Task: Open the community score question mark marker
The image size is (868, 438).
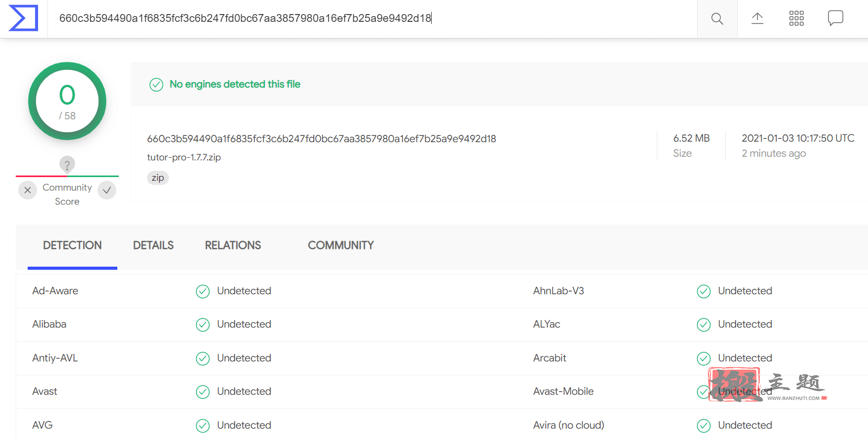Action: point(67,165)
